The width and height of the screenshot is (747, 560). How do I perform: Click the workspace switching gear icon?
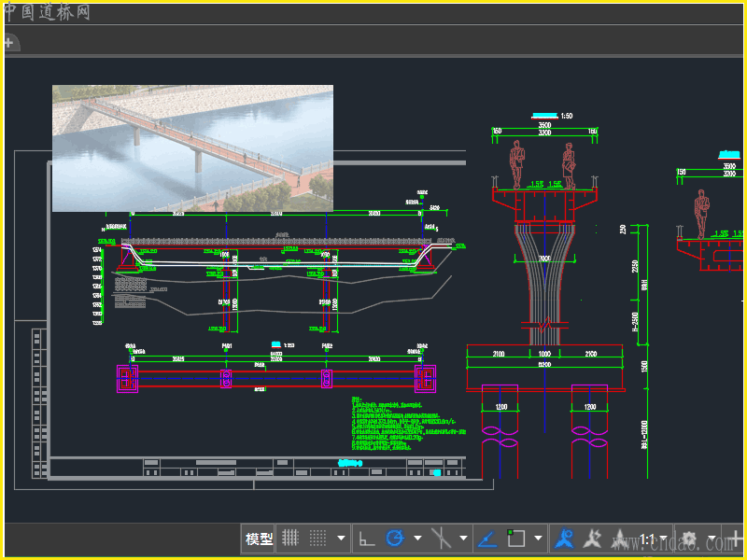click(x=690, y=539)
